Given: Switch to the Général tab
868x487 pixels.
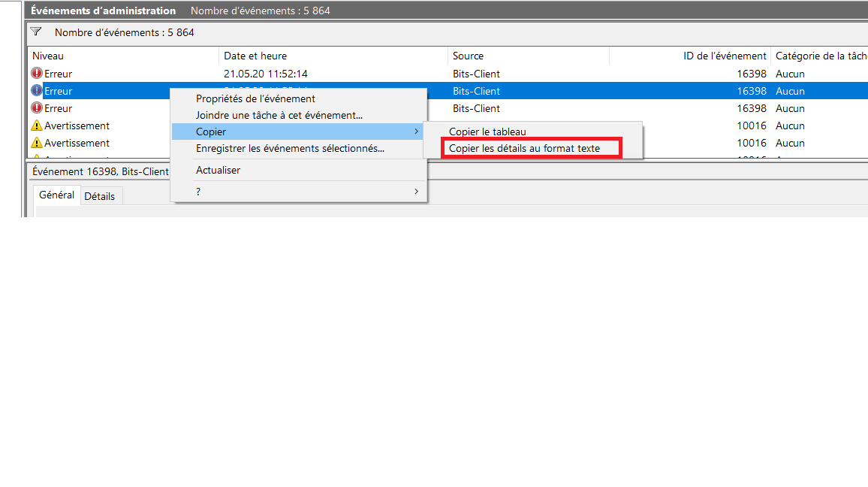Looking at the screenshot, I should click(56, 195).
